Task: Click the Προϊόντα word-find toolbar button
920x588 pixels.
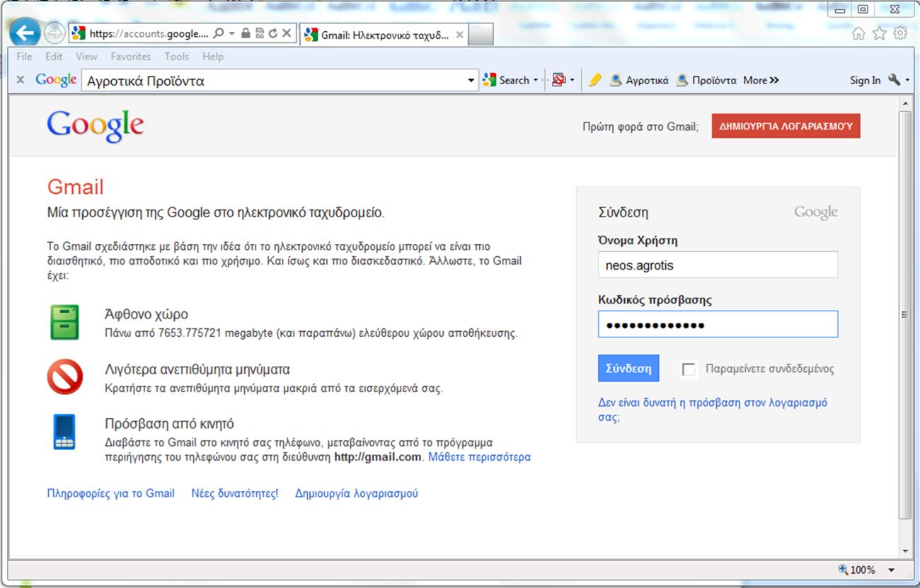Action: click(x=706, y=80)
